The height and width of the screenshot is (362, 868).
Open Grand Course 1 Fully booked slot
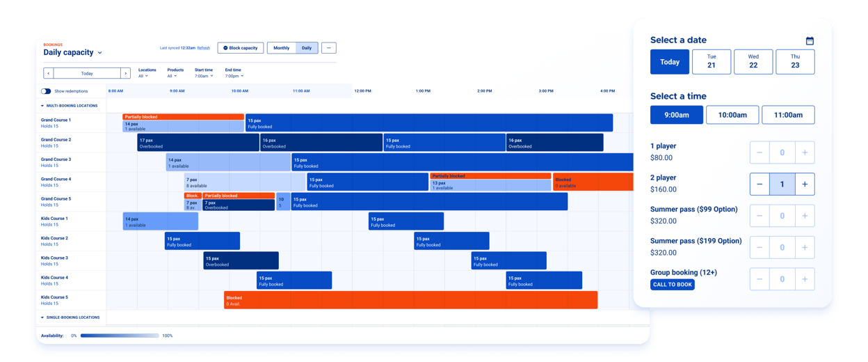click(x=429, y=123)
